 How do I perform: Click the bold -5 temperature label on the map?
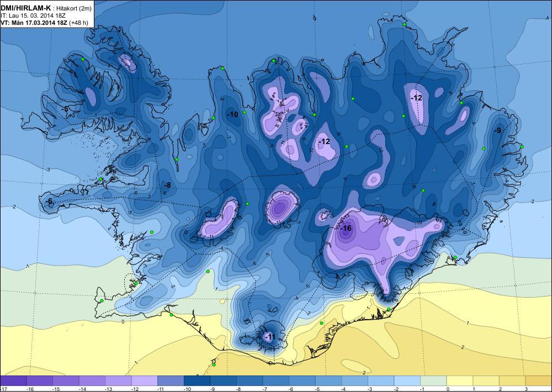(x=65, y=109)
